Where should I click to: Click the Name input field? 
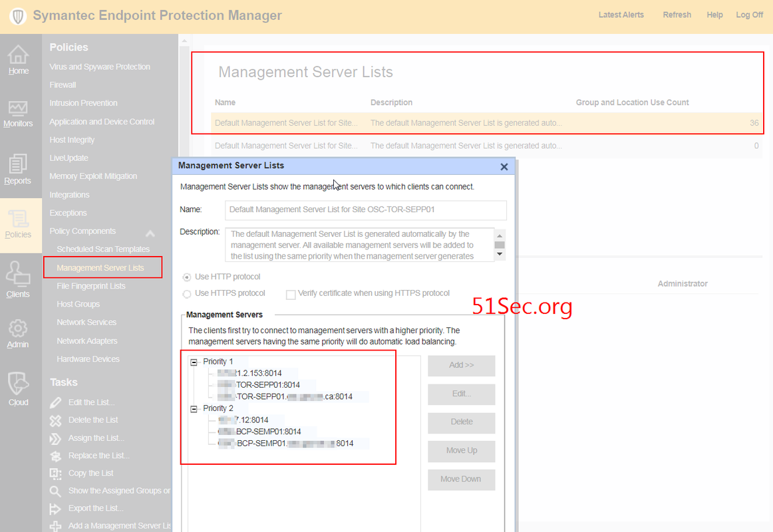point(366,210)
